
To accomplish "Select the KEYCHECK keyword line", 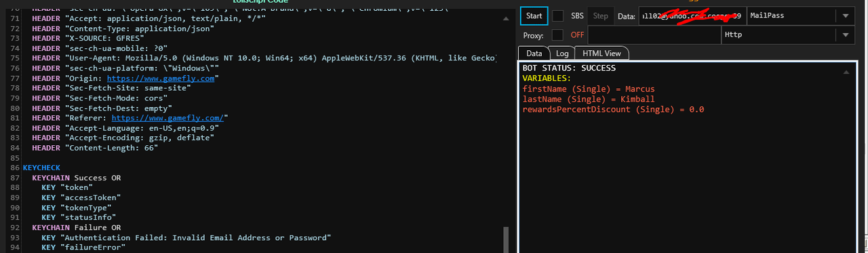I will 41,167.
